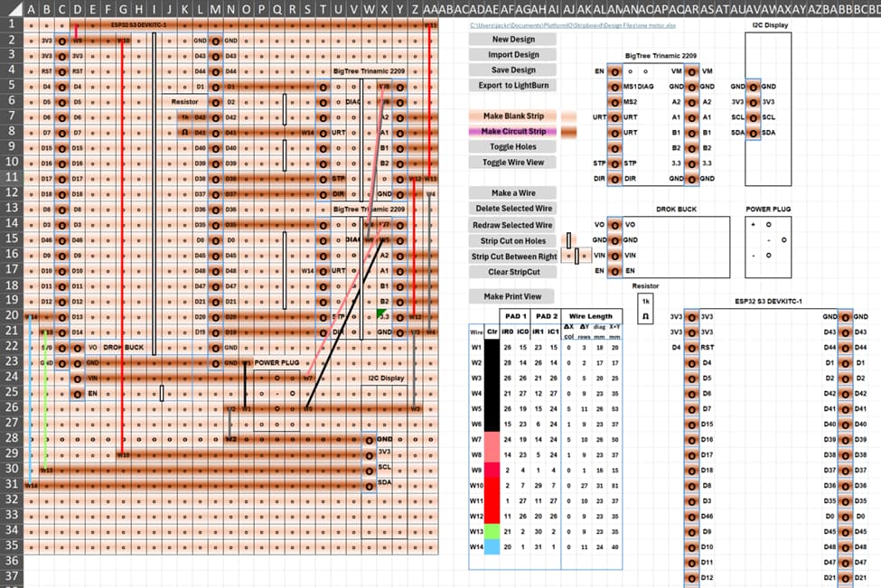This screenshot has width=881, height=588.
Task: Save the layout with Save Design
Action: (x=513, y=70)
